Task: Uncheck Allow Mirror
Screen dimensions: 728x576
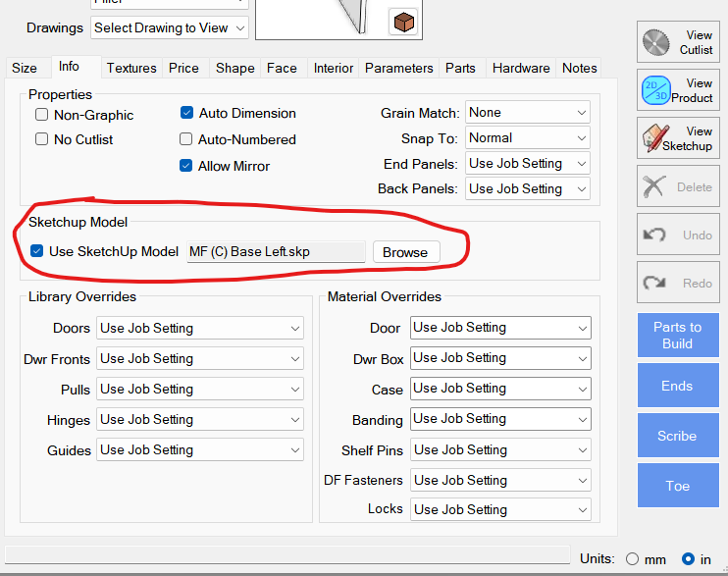Action: coord(185,166)
